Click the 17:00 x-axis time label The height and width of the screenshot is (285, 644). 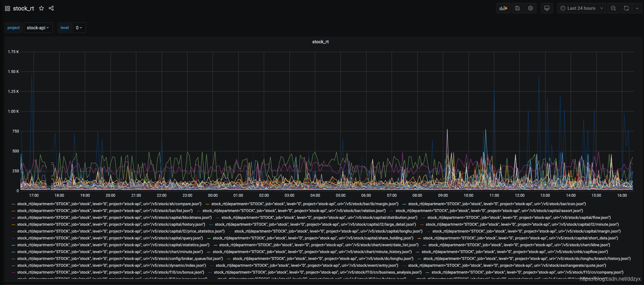pos(34,195)
